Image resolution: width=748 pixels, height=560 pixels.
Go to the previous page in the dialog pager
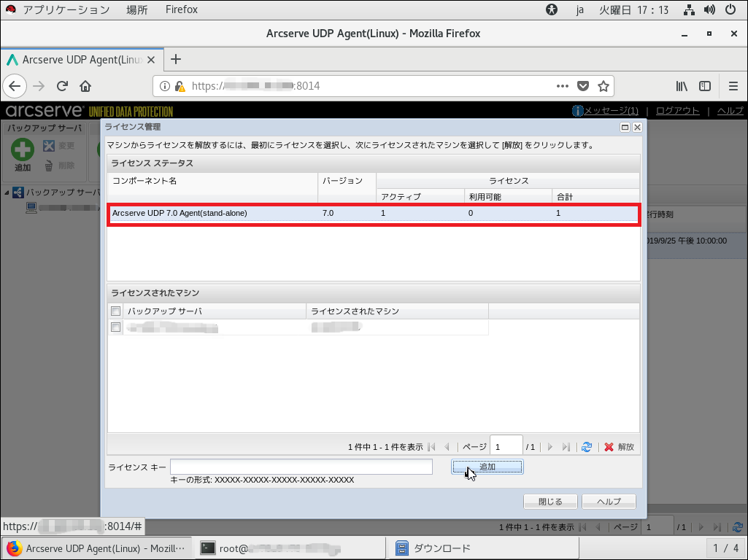447,447
